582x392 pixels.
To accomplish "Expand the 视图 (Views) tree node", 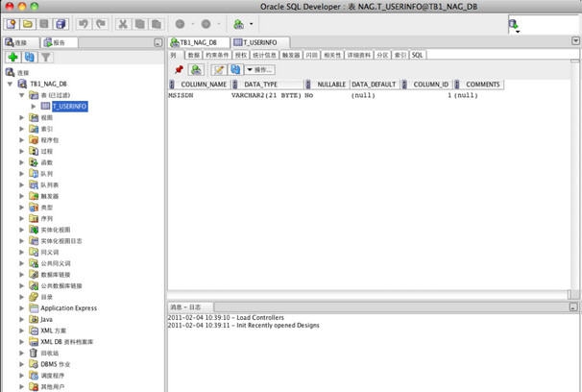I will [22, 117].
